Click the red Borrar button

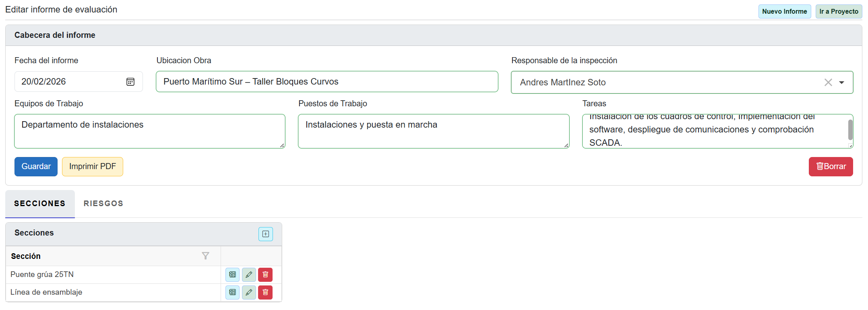click(831, 167)
